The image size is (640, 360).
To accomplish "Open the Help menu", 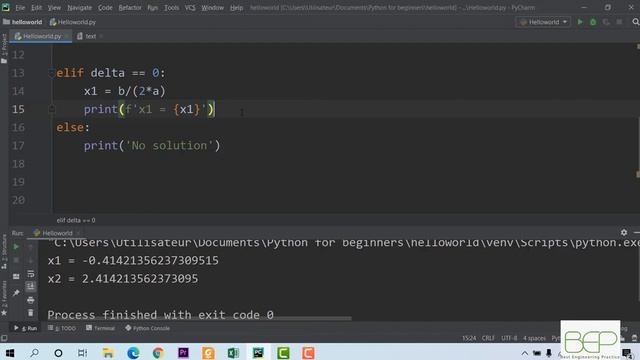I will click(236, 8).
